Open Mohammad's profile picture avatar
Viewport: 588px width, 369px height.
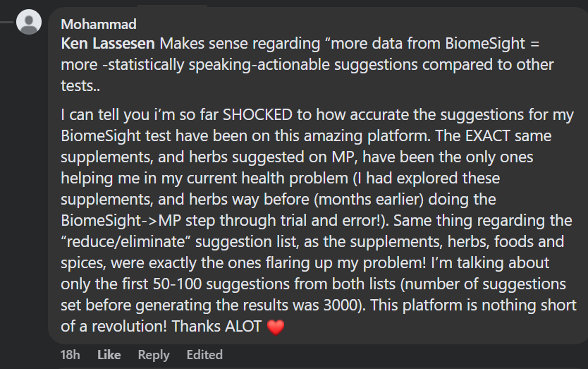29,22
